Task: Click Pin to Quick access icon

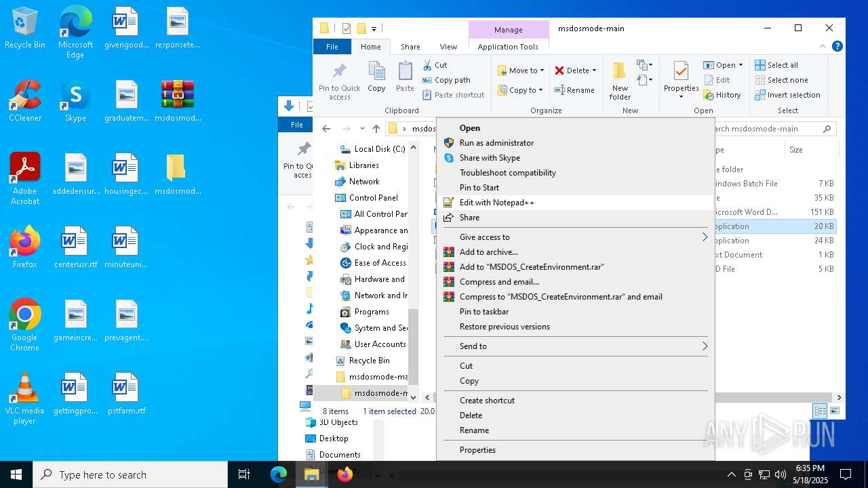Action: [340, 81]
